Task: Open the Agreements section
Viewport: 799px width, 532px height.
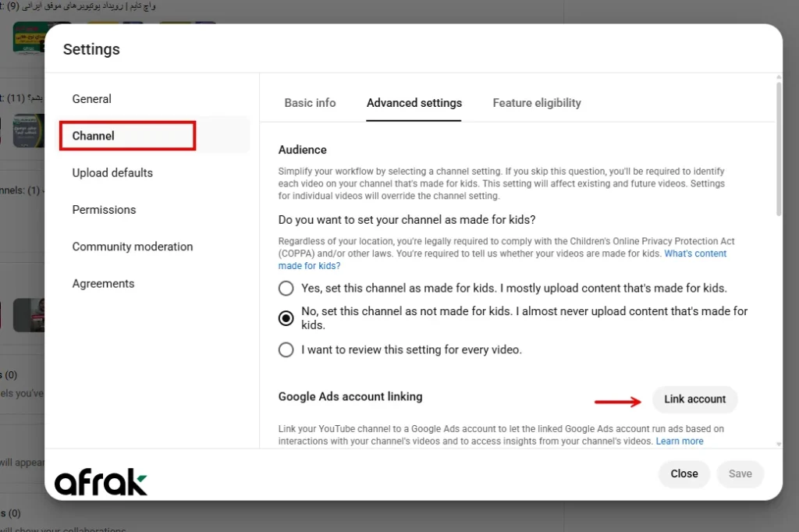Action: (103, 284)
